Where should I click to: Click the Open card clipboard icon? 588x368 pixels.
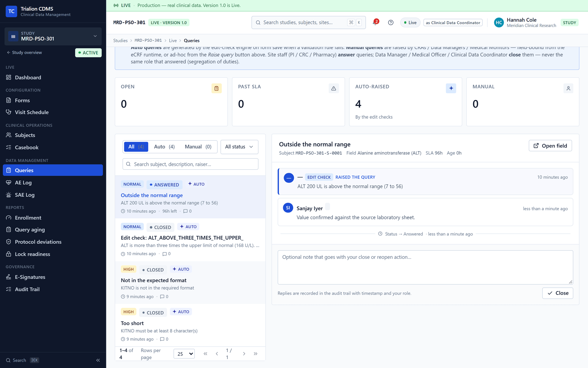pos(217,88)
